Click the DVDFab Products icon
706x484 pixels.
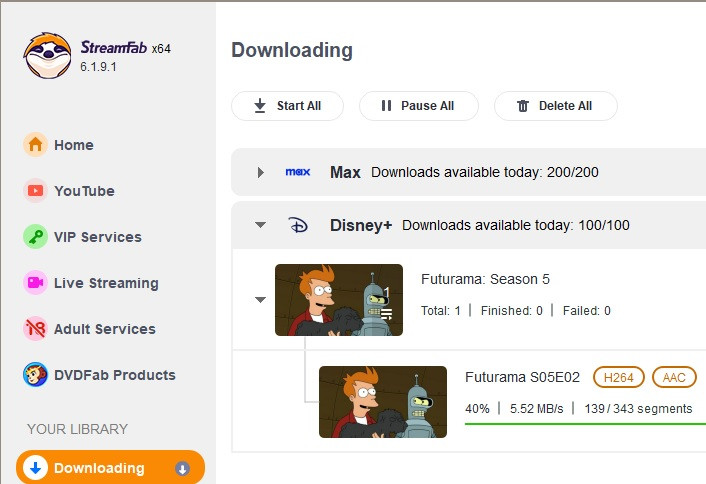coord(36,374)
